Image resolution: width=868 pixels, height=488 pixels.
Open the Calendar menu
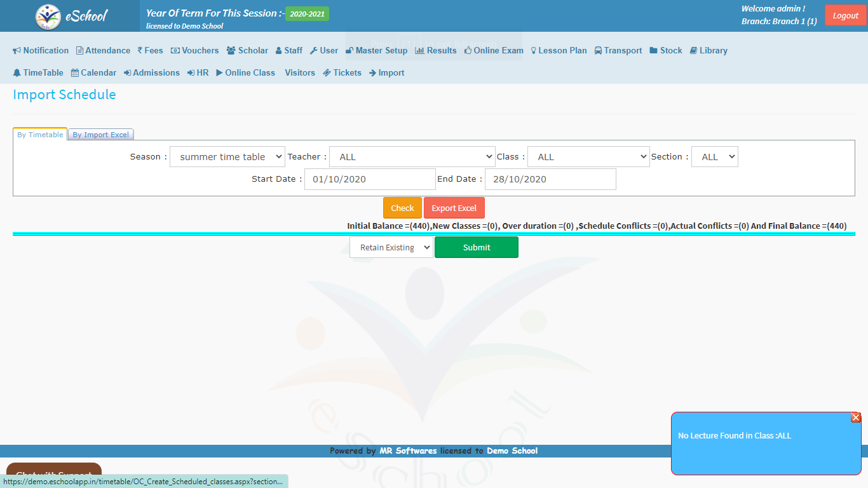pyautogui.click(x=93, y=73)
